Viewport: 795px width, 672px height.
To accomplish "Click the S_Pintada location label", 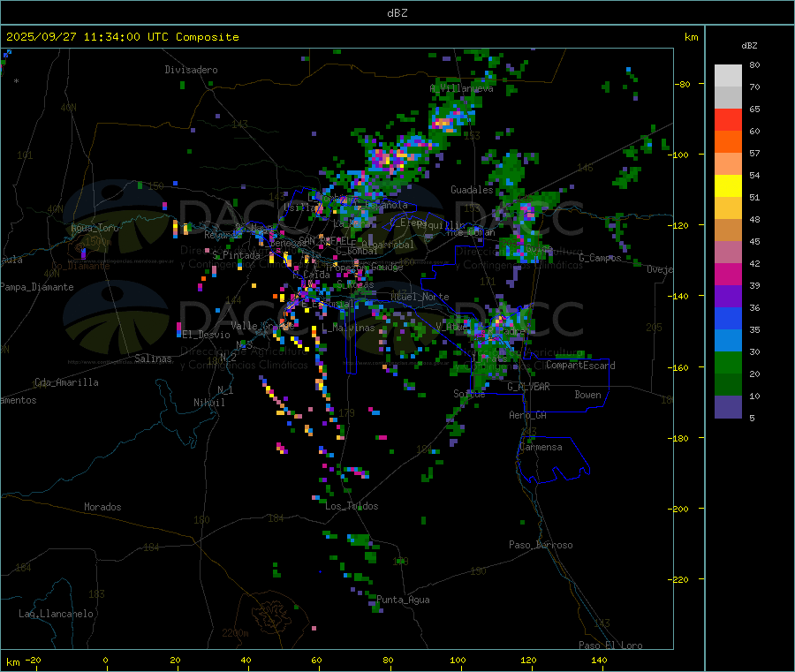I will tap(236, 255).
